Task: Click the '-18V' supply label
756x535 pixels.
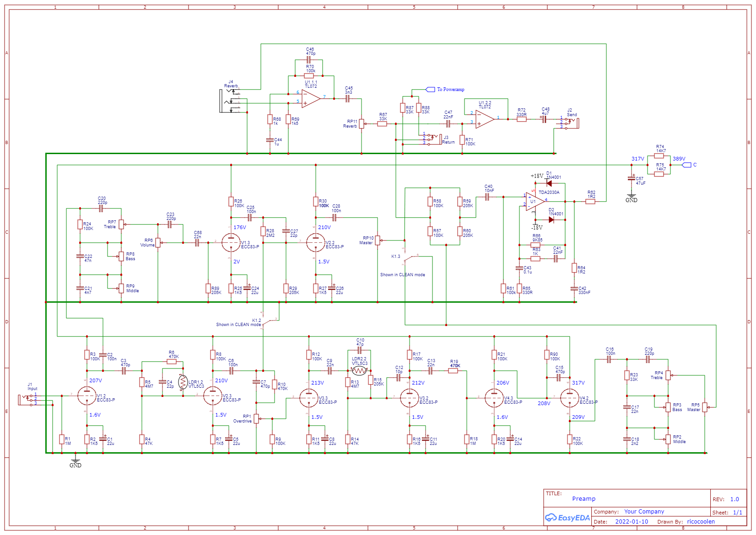Action: point(537,227)
